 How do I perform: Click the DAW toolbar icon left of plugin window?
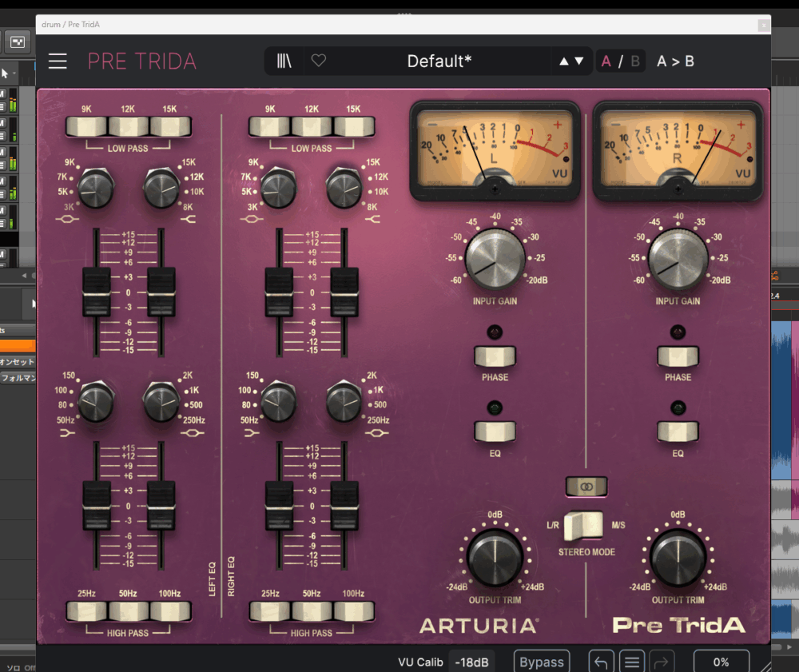tap(18, 42)
